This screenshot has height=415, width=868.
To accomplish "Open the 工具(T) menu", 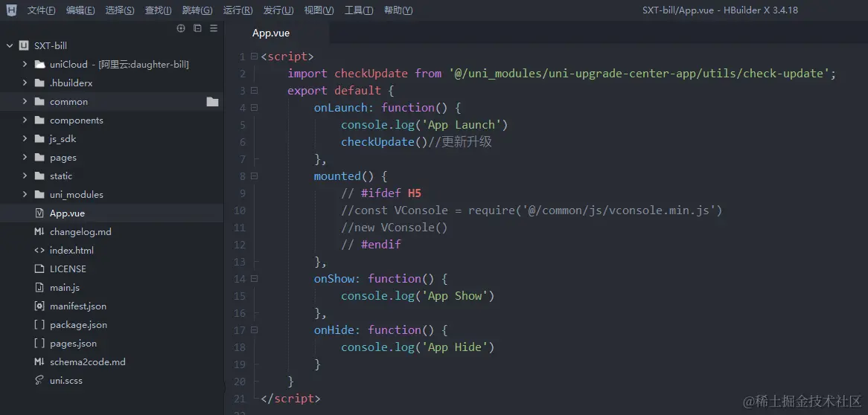I will [x=359, y=10].
